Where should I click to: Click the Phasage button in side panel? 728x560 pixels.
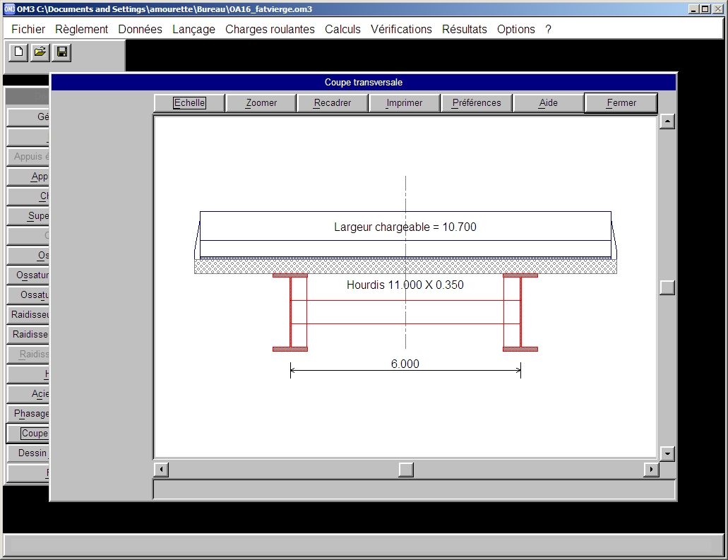[x=28, y=413]
